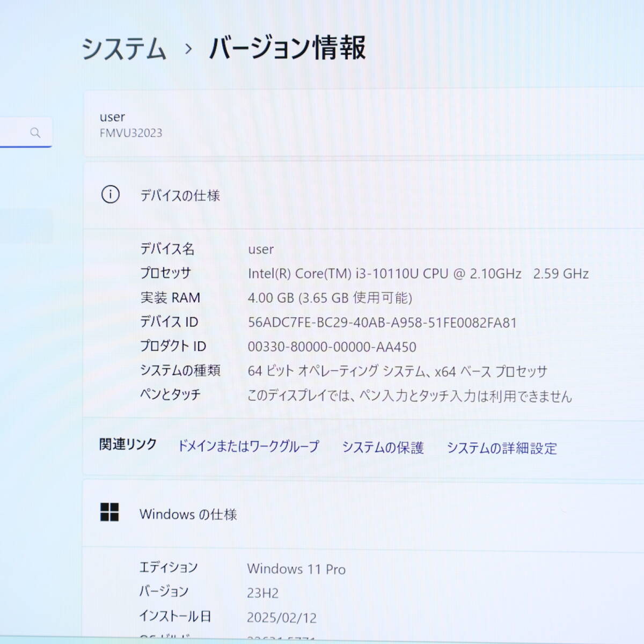Click the バージョン情報 page title
The image size is (644, 644).
287,48
